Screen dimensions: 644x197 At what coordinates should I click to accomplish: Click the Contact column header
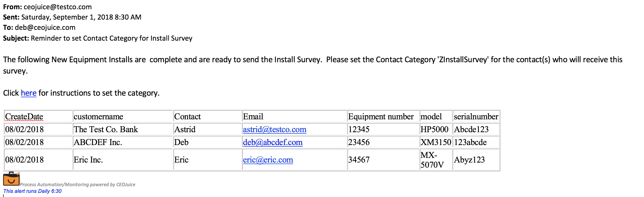coord(187,117)
